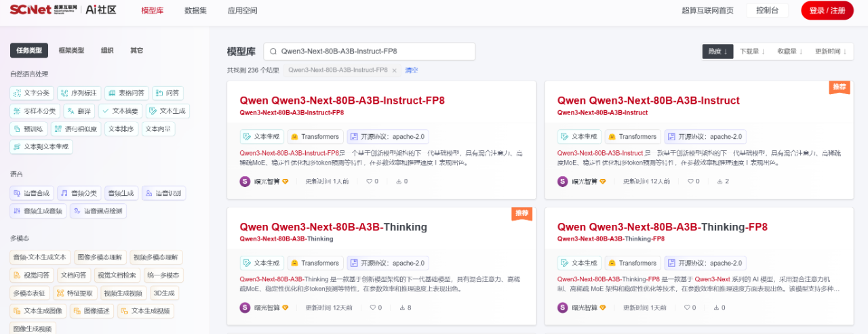Click author avatar on Qwen3-Next-80B-A3B-Instruct card
Image resolution: width=868 pixels, height=334 pixels.
pyautogui.click(x=563, y=181)
